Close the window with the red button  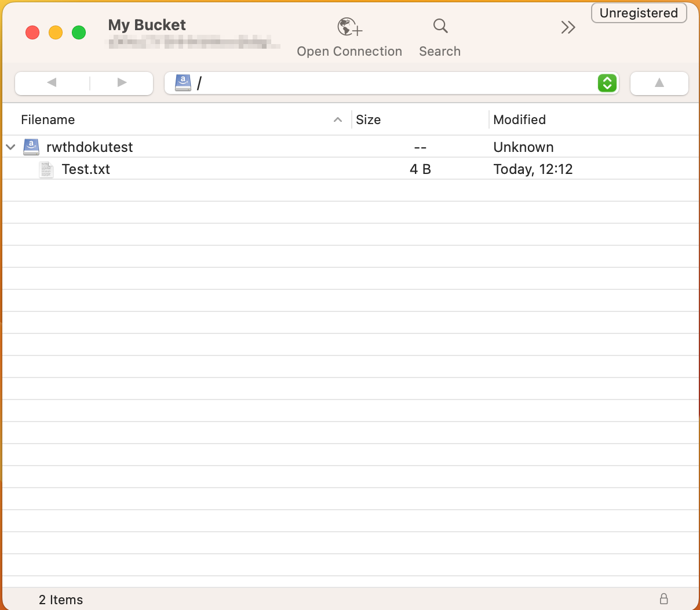coord(32,32)
